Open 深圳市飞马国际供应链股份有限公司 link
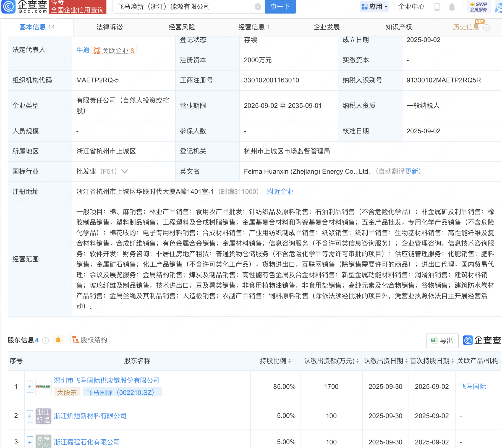 (x=107, y=381)
